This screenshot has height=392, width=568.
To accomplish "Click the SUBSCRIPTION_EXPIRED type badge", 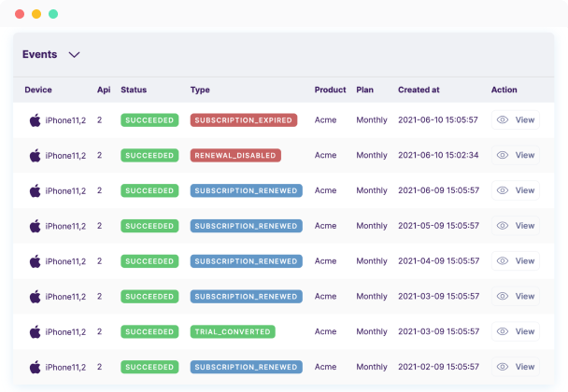I will click(x=244, y=120).
